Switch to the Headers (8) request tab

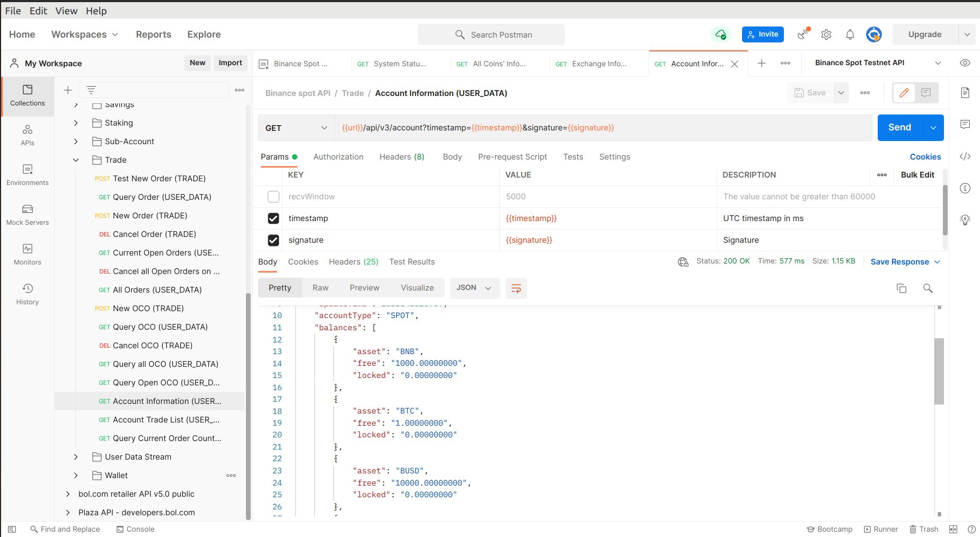[402, 157]
